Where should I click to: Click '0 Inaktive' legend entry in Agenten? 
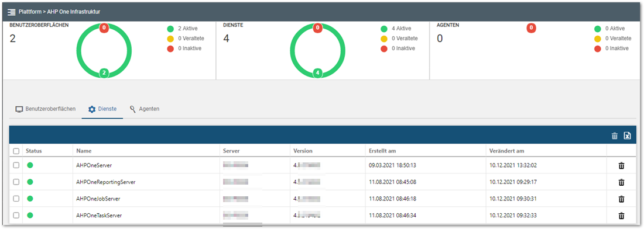[611, 48]
